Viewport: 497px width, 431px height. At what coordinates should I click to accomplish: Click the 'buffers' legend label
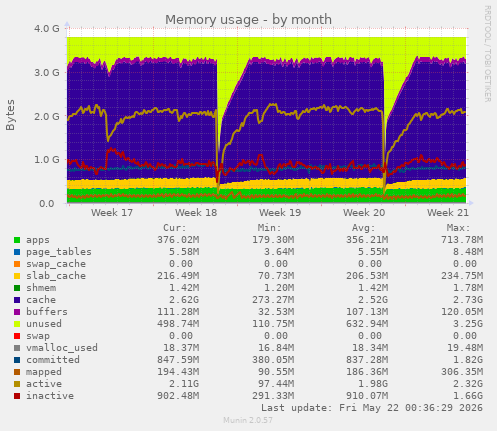(x=47, y=312)
